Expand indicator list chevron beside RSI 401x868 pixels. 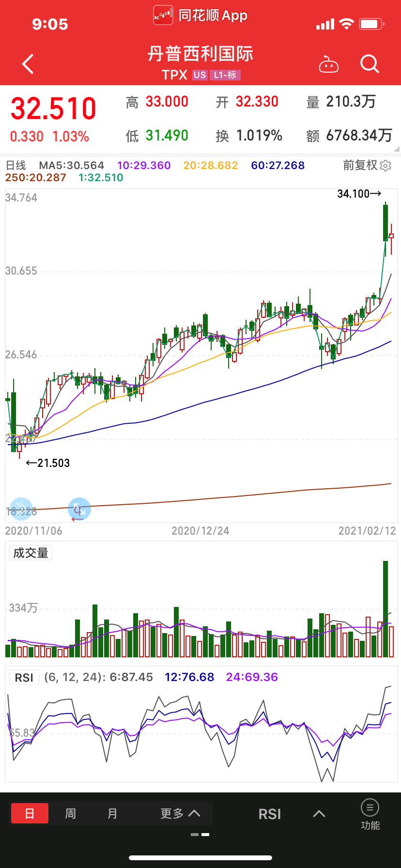point(319,814)
